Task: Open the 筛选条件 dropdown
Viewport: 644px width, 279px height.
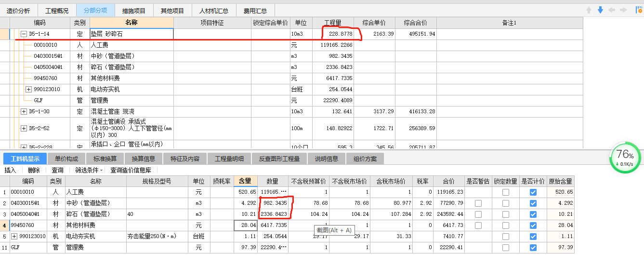Action: coord(89,170)
